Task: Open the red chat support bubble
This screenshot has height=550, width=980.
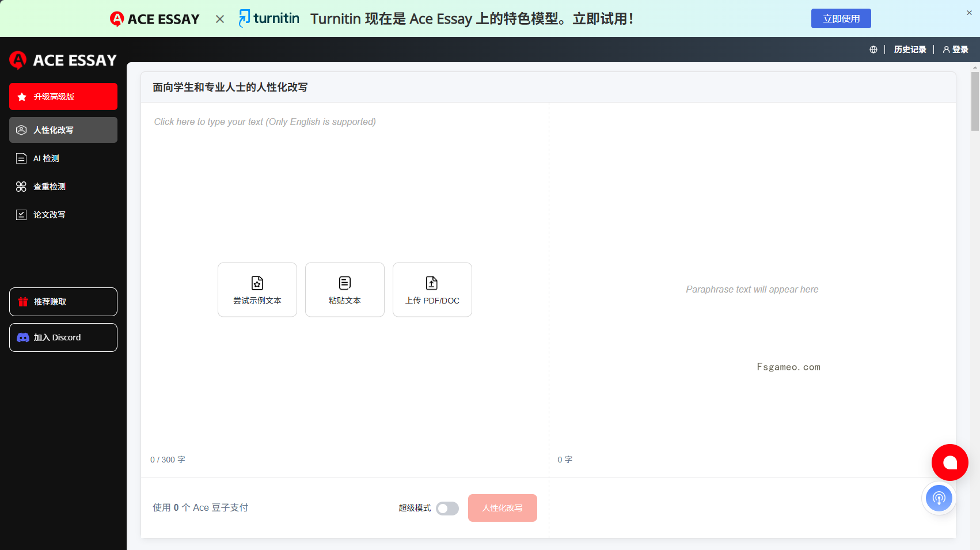Action: tap(950, 462)
